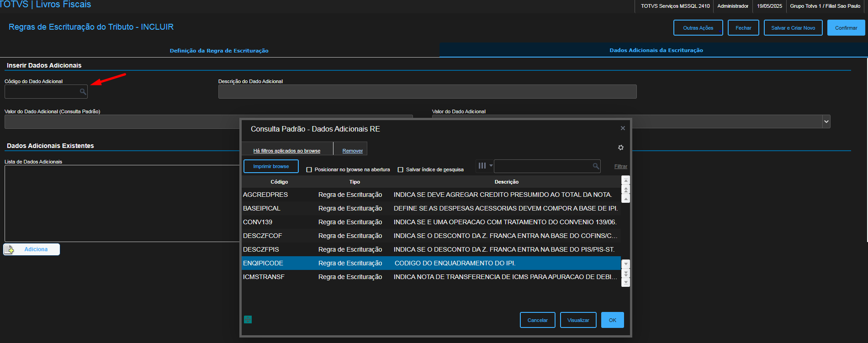This screenshot has height=343, width=868.
Task: Enable Posicionar no browse na abertura
Action: [x=309, y=169]
